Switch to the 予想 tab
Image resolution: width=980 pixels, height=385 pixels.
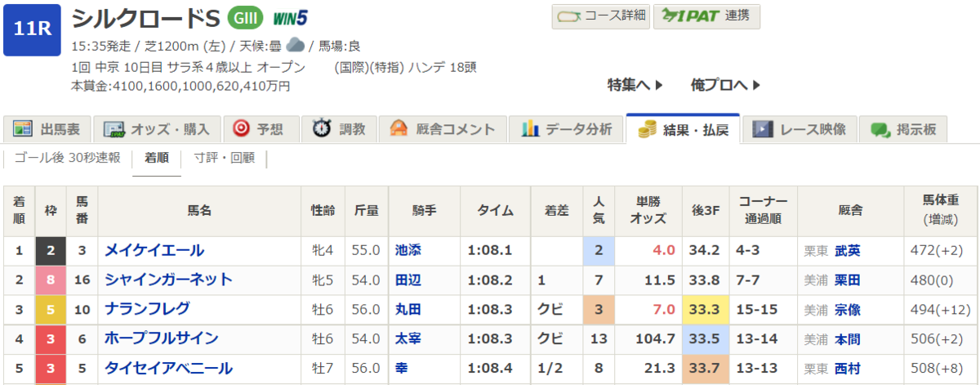click(260, 129)
